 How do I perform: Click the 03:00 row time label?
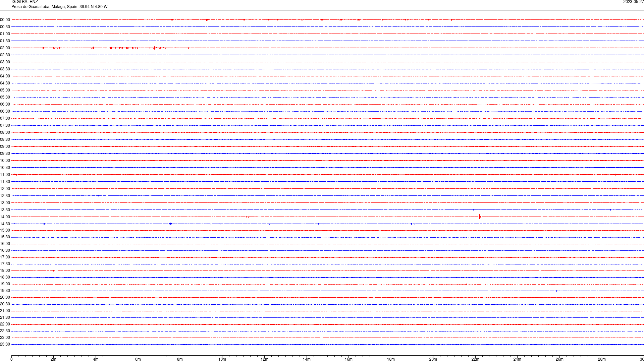pos(5,62)
